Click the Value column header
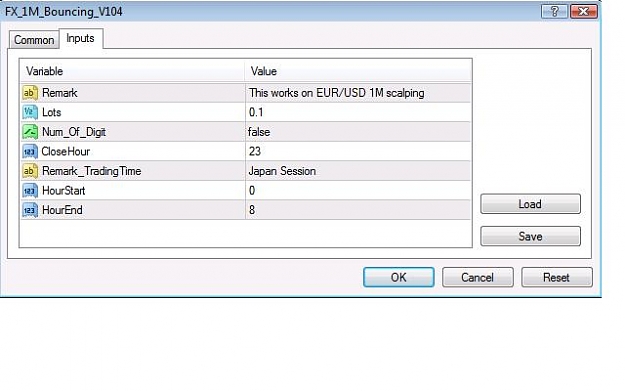The width and height of the screenshot is (625, 391). pyautogui.click(x=358, y=71)
